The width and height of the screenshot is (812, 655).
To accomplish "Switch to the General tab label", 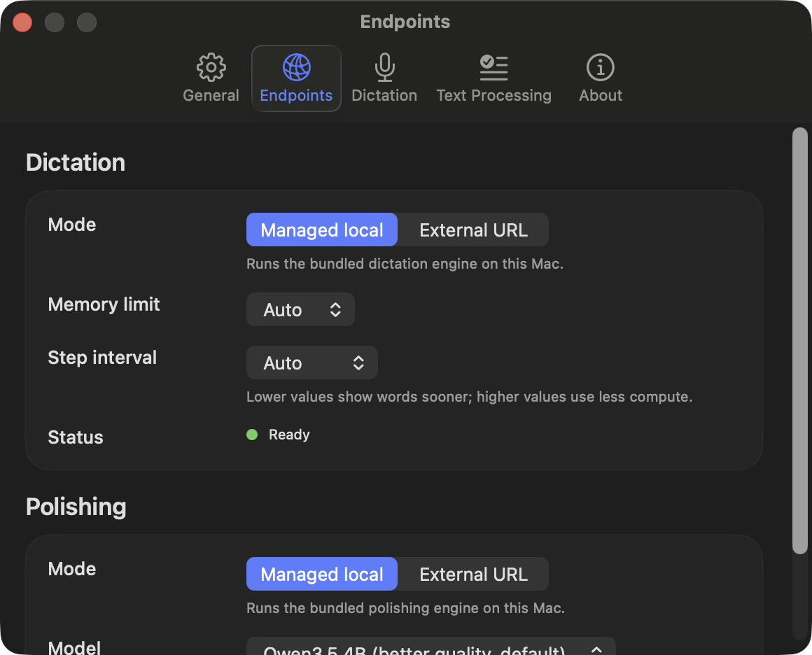I will point(211,95).
